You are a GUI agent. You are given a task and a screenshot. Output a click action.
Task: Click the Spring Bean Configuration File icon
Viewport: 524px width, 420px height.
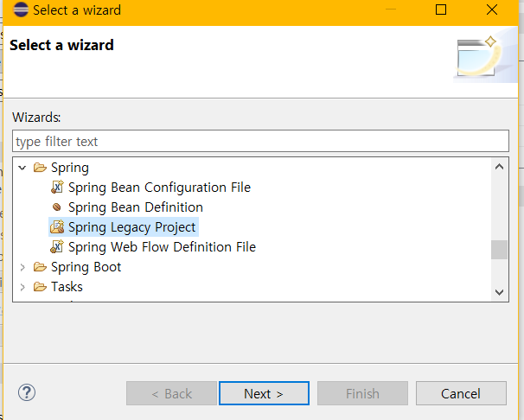click(x=57, y=187)
